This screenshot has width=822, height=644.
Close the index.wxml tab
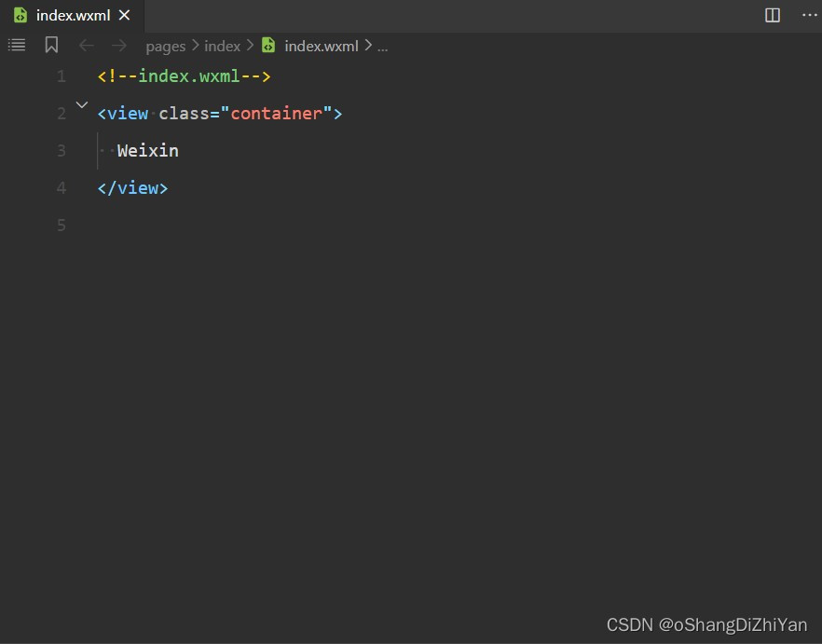pyautogui.click(x=124, y=15)
